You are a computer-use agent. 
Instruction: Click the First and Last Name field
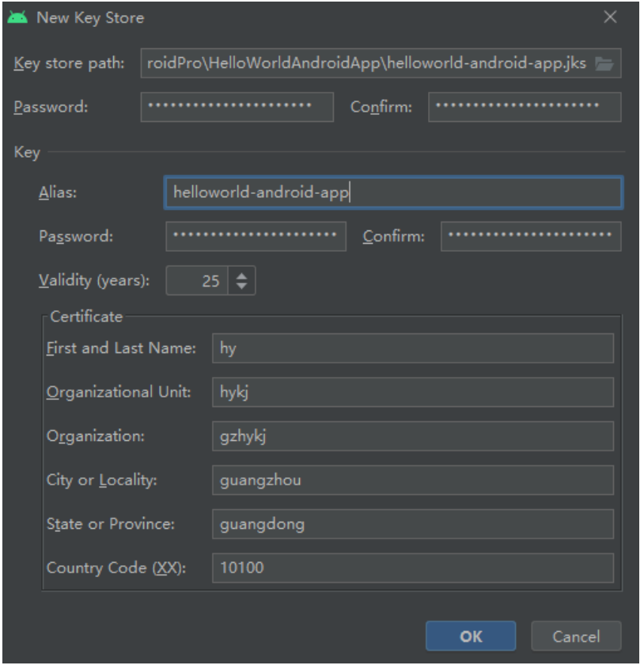pyautogui.click(x=412, y=348)
